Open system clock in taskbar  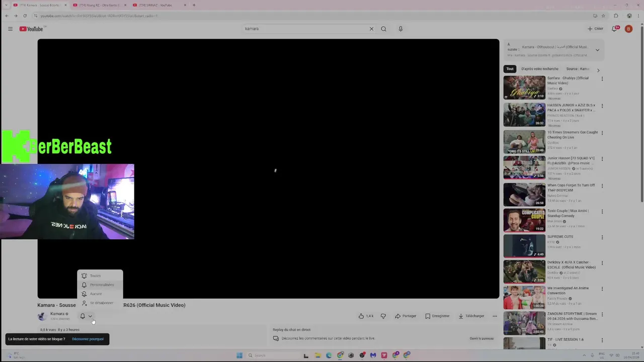click(630, 355)
